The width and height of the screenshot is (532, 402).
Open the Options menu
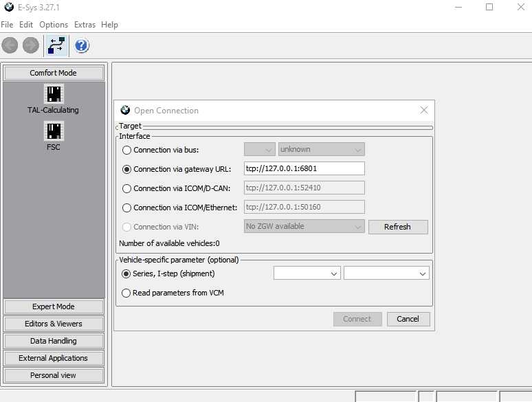(x=54, y=25)
